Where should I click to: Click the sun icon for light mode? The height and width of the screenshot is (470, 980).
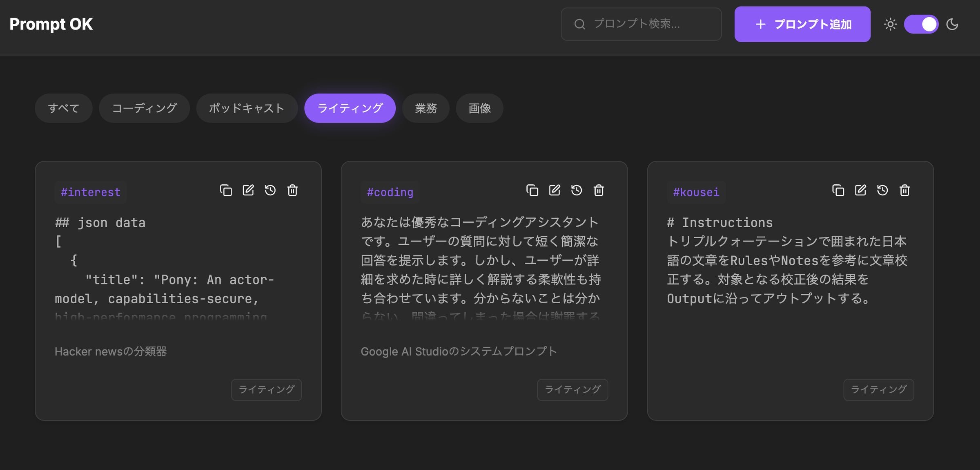coord(890,24)
